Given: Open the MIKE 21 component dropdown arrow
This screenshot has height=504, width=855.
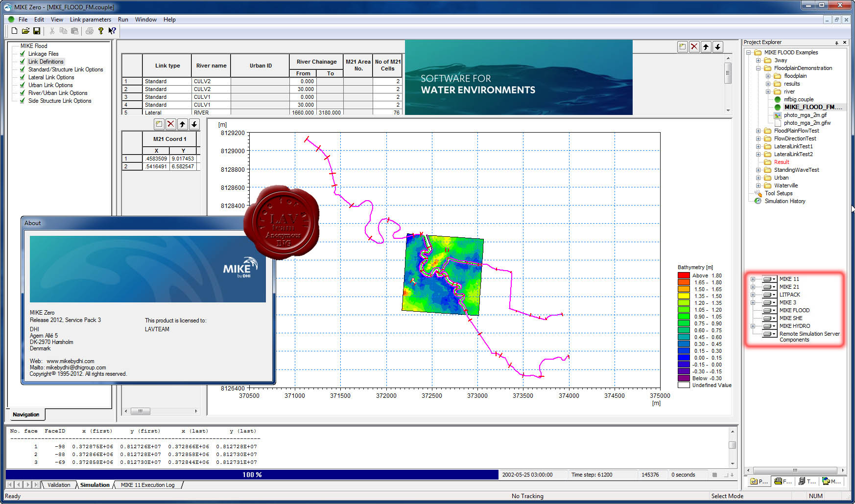Looking at the screenshot, I should 774,287.
